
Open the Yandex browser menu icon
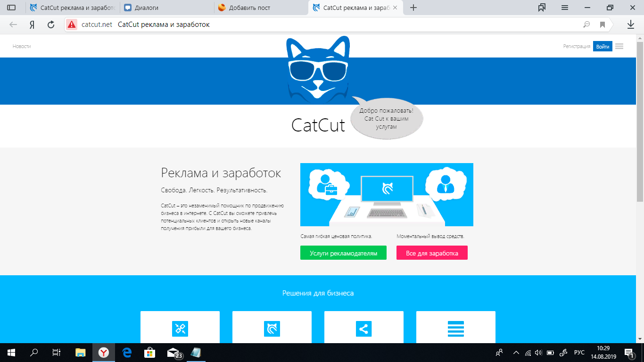(x=565, y=8)
